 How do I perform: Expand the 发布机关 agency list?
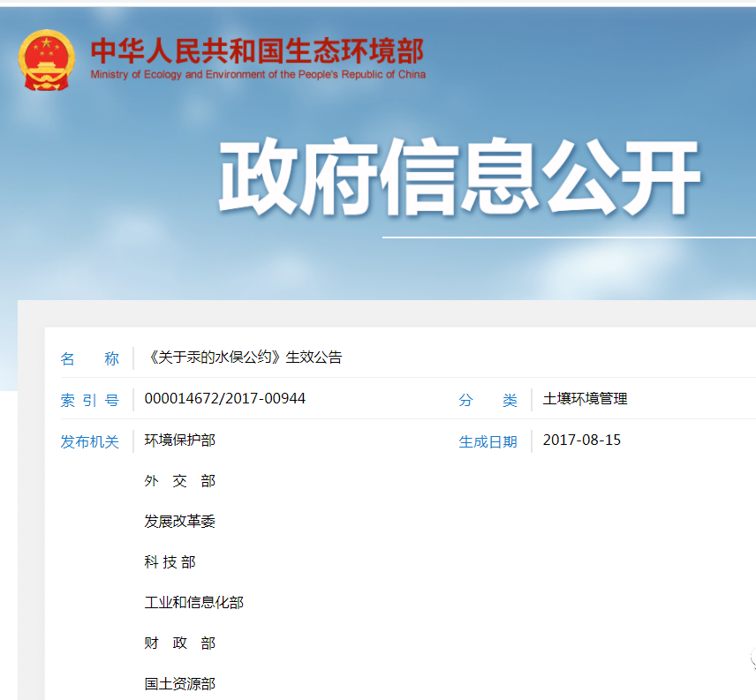click(x=91, y=441)
